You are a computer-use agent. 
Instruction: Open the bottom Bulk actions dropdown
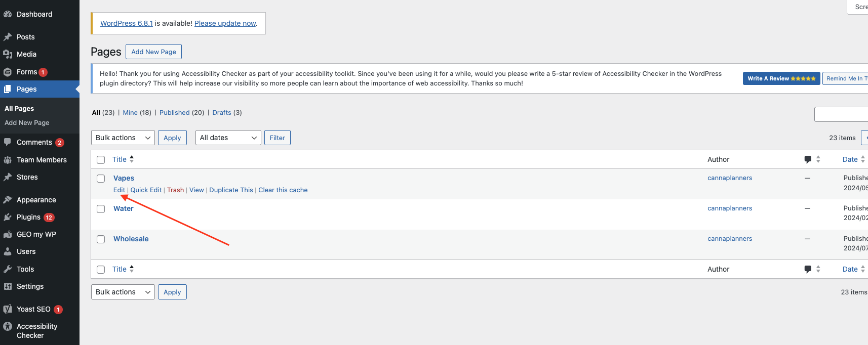(x=123, y=292)
